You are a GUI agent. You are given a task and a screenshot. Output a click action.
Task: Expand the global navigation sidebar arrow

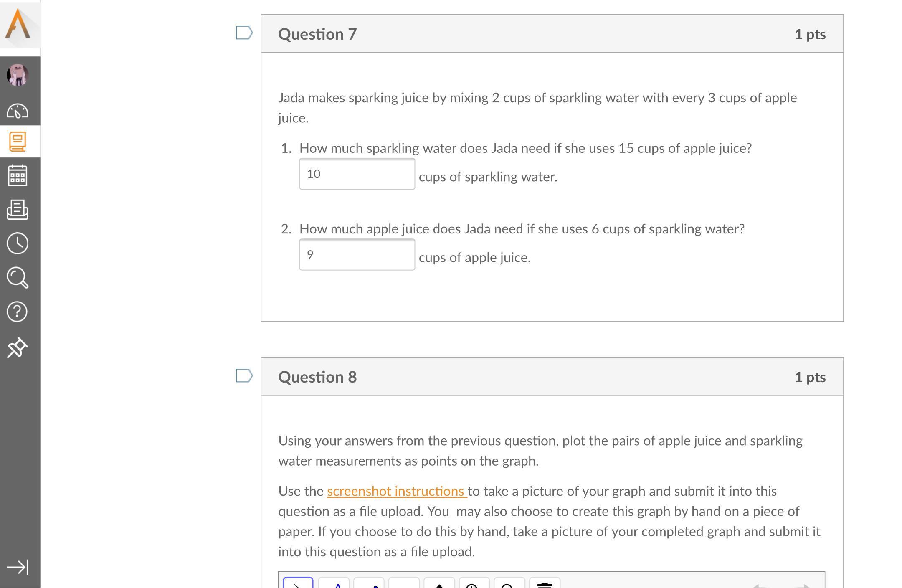pyautogui.click(x=18, y=567)
